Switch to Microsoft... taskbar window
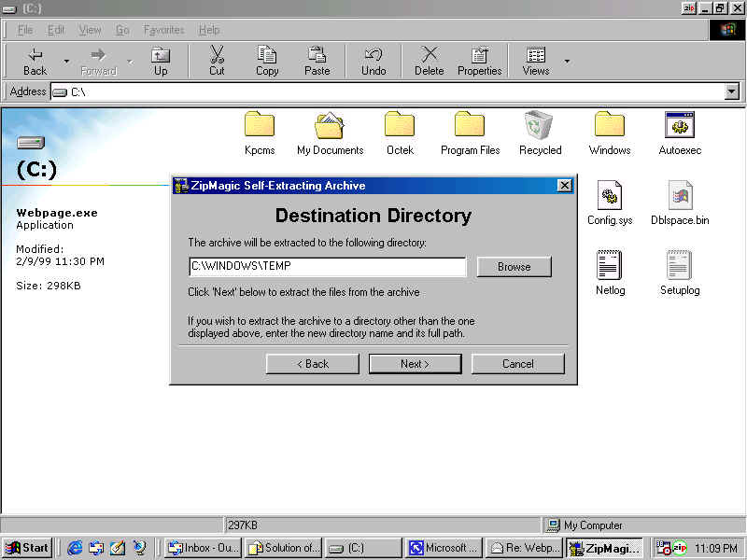Image resolution: width=747 pixels, height=560 pixels. [444, 548]
